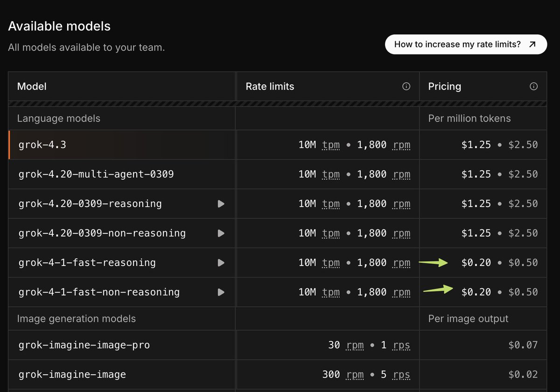Click the 'Image generation models' section label
The height and width of the screenshot is (392, 560).
pos(77,319)
